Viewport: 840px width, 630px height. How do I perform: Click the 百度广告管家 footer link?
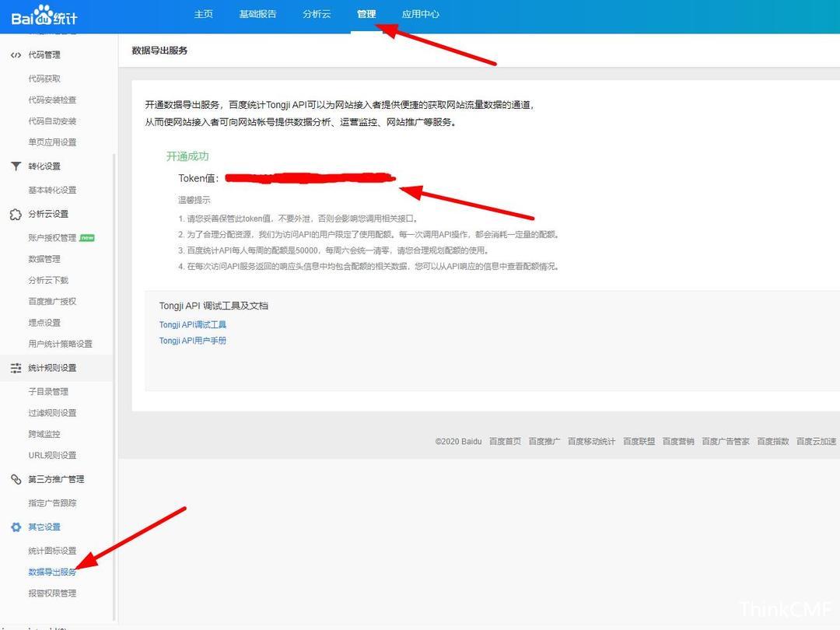(x=726, y=441)
